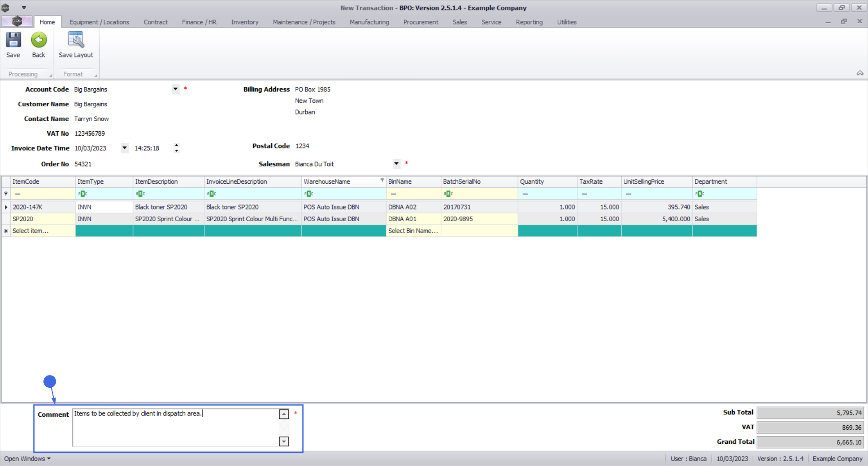Image resolution: width=868 pixels, height=466 pixels.
Task: Click the Quantity filter equals icon
Action: click(525, 194)
